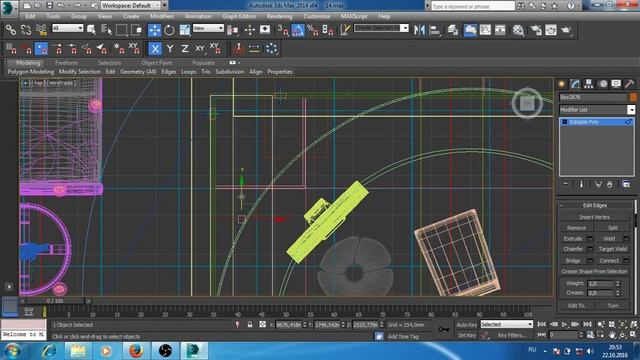The image size is (640, 360).
Task: Click the Key Filters button
Action: click(512, 335)
